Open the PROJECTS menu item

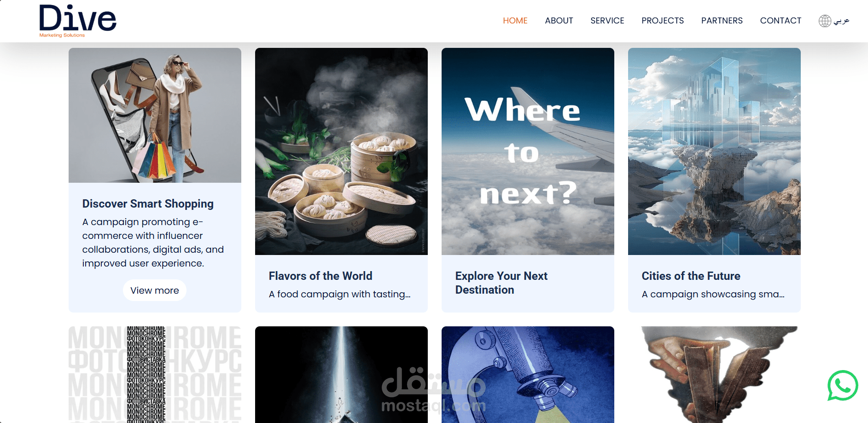click(x=662, y=21)
